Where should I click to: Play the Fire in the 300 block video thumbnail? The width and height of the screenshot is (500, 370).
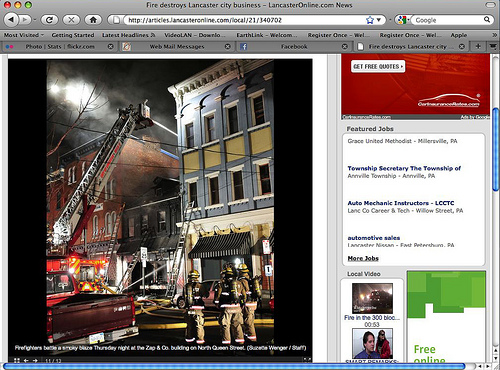372,298
